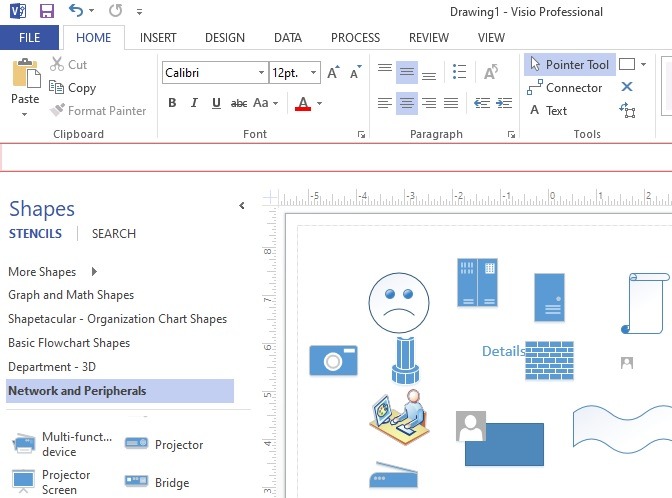Switch to the HOME tab
This screenshot has width=672, height=498.
(93, 38)
